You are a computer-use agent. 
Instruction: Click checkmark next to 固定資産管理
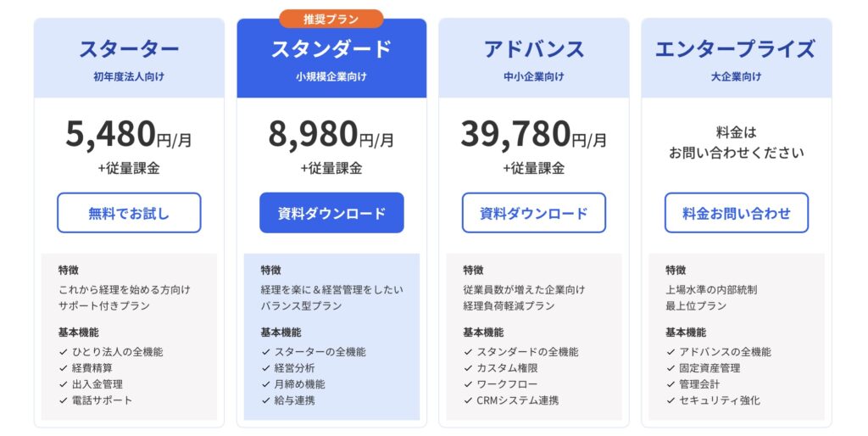[x=670, y=368]
